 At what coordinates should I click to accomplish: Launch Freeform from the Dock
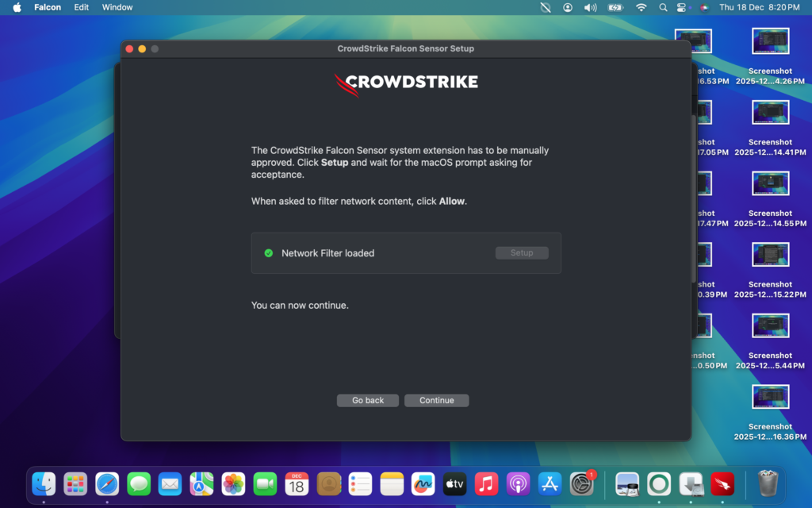(423, 484)
